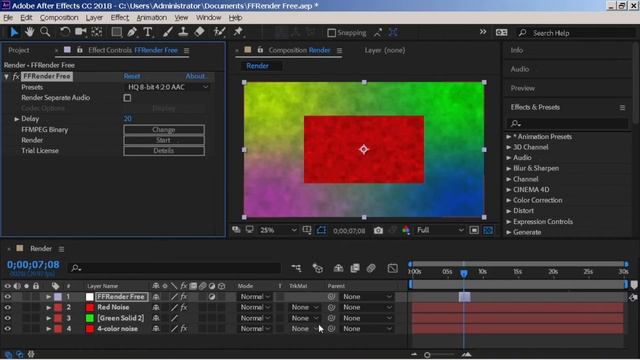Select the Eraser tool
The height and width of the screenshot is (360, 640).
199,32
